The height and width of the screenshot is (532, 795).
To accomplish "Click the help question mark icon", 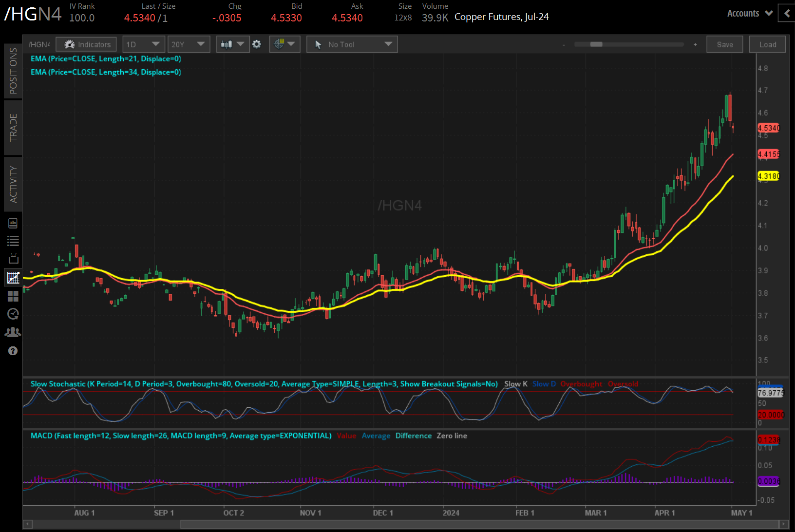I will point(13,351).
